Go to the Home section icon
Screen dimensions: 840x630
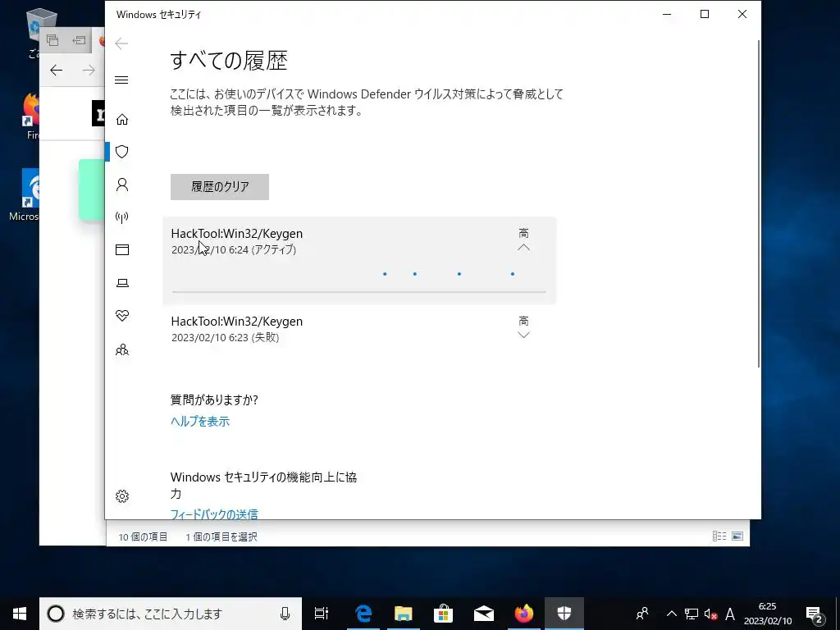pos(122,119)
